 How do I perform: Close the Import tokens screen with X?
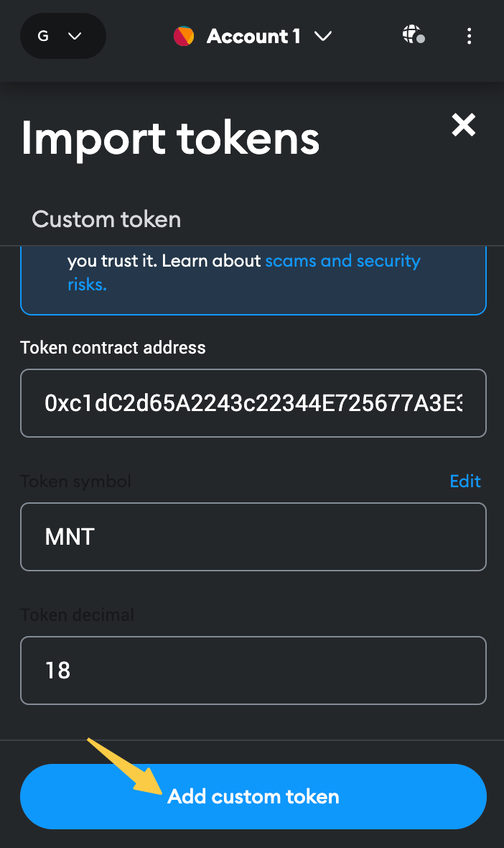(x=464, y=125)
